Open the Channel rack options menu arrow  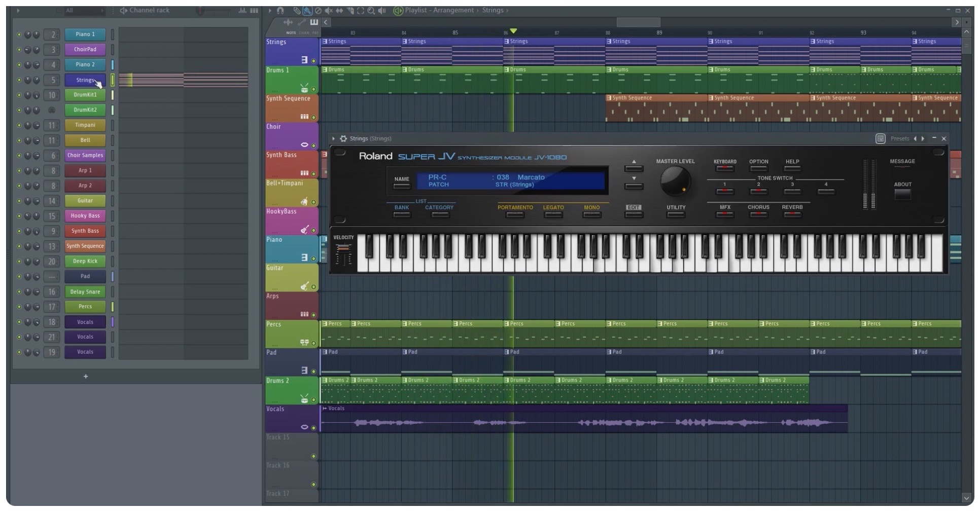pyautogui.click(x=18, y=10)
